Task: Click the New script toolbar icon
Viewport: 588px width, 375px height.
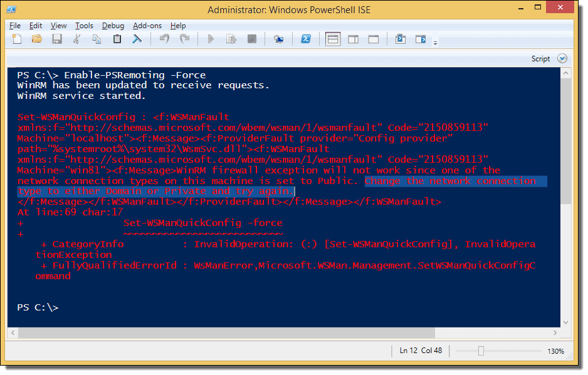Action: point(17,39)
